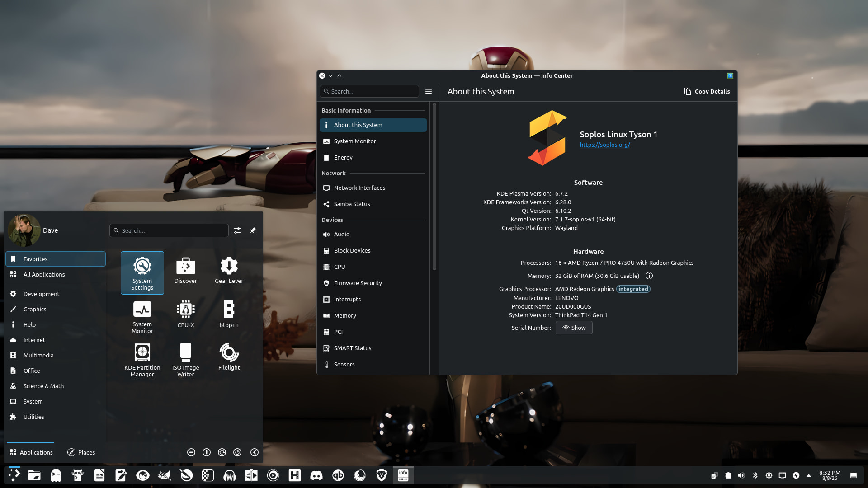Open the wired network tray icon
The image size is (868, 488).
pos(783,475)
